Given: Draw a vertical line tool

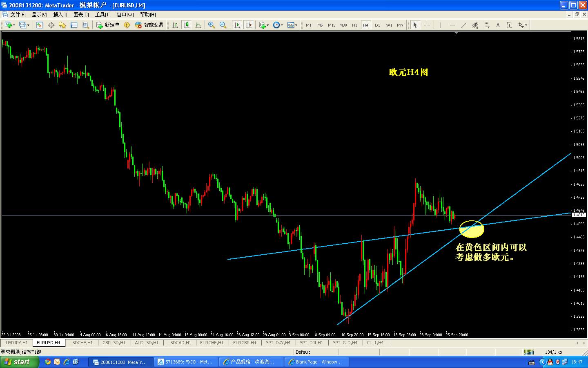Looking at the screenshot, I should [441, 25].
